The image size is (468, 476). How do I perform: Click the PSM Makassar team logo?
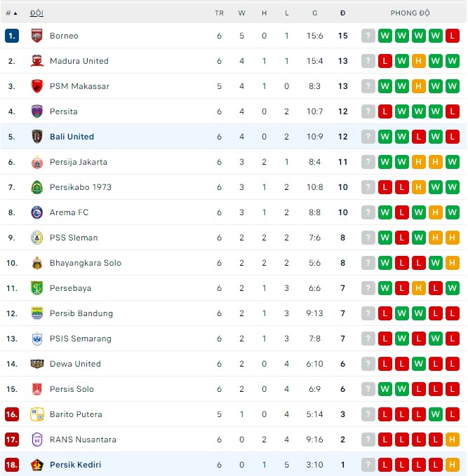click(37, 86)
